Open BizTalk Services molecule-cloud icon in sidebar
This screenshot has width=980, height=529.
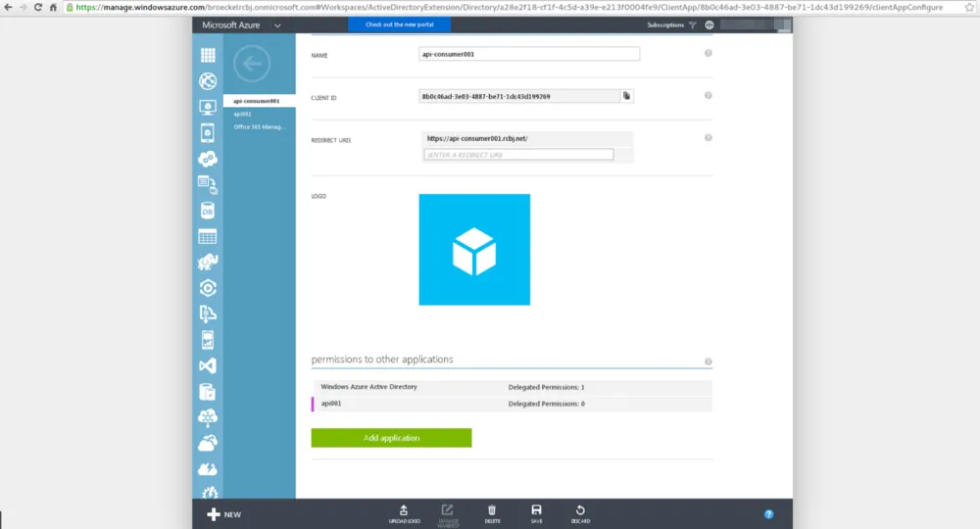point(208,417)
